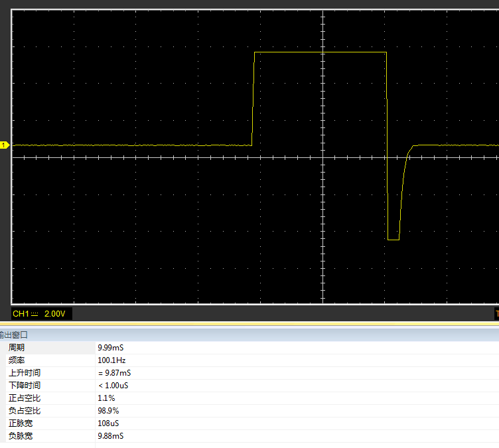499x448 pixels.
Task: Click the 98.9% negative duty value
Action: tap(108, 411)
